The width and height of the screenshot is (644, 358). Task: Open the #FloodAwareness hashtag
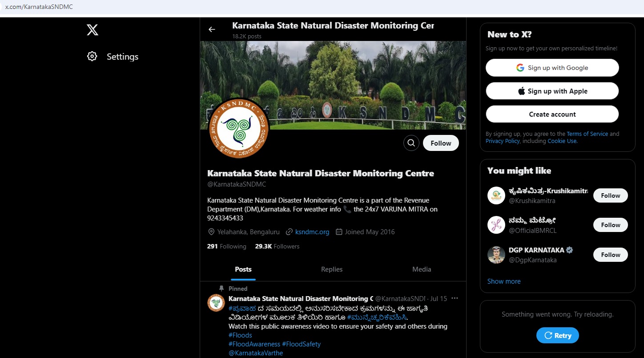254,344
